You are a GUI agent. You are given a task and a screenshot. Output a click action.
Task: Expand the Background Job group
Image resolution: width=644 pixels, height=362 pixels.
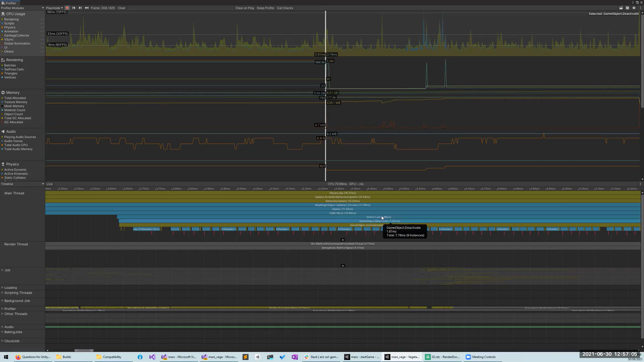tap(2, 301)
